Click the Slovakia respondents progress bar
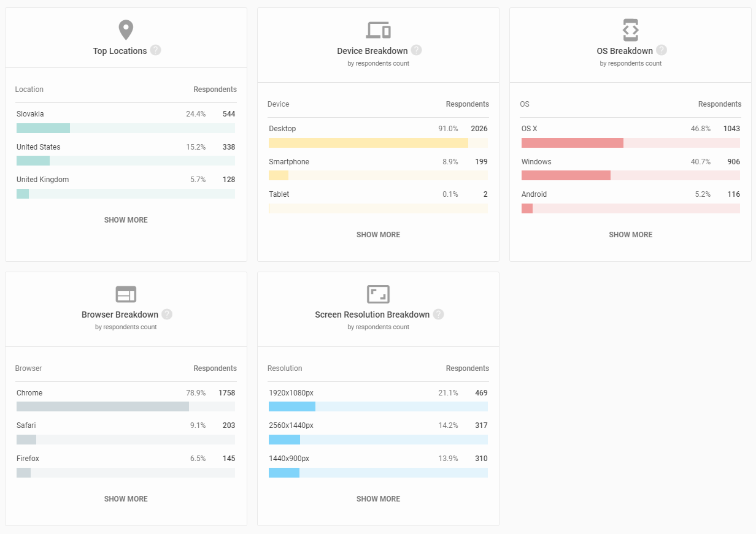 pyautogui.click(x=126, y=128)
